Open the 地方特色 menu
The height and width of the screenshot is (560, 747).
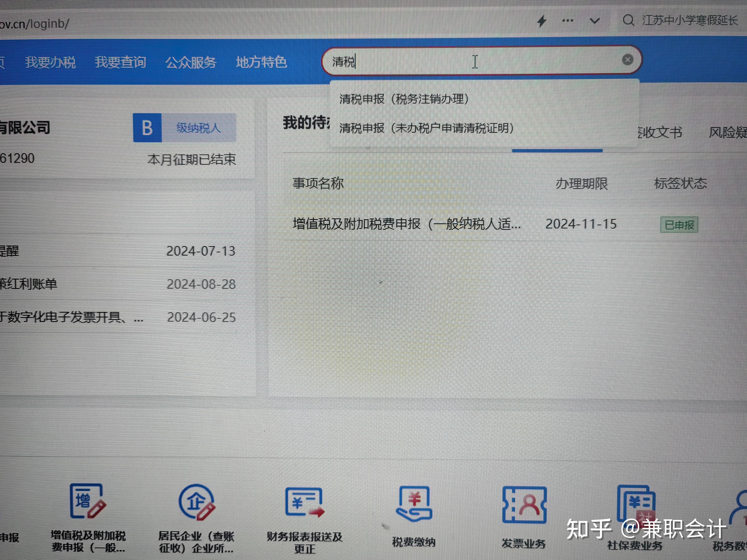(261, 63)
